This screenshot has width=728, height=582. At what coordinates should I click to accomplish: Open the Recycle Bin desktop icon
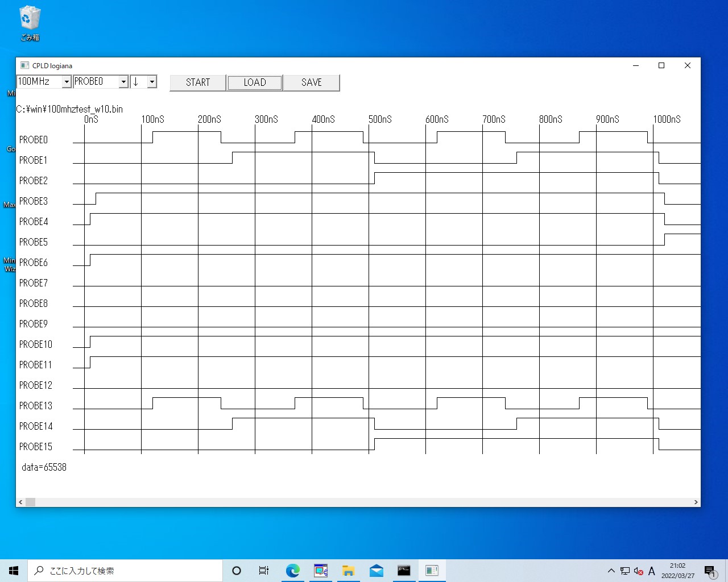click(x=30, y=23)
